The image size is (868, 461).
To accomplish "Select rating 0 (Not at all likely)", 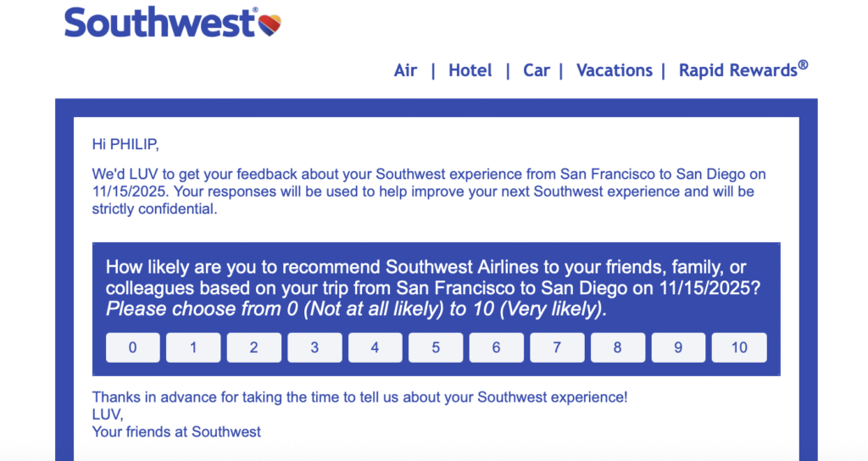I will point(132,347).
